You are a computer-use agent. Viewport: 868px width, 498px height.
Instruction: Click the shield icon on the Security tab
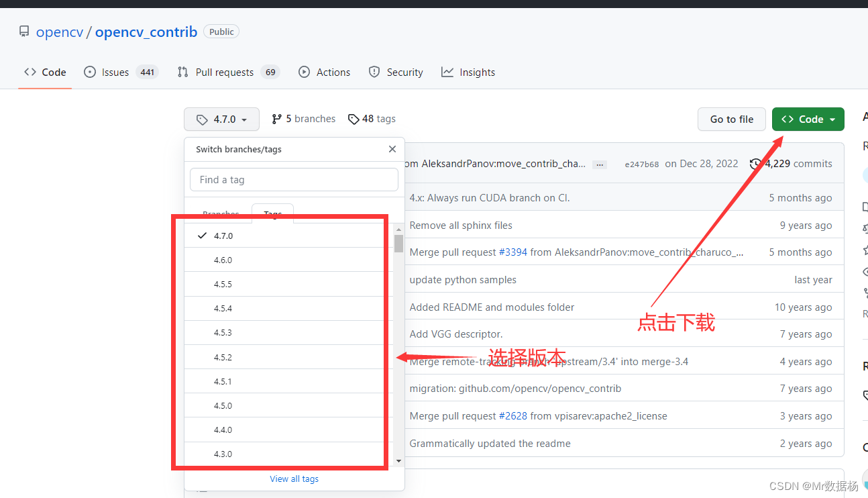374,72
